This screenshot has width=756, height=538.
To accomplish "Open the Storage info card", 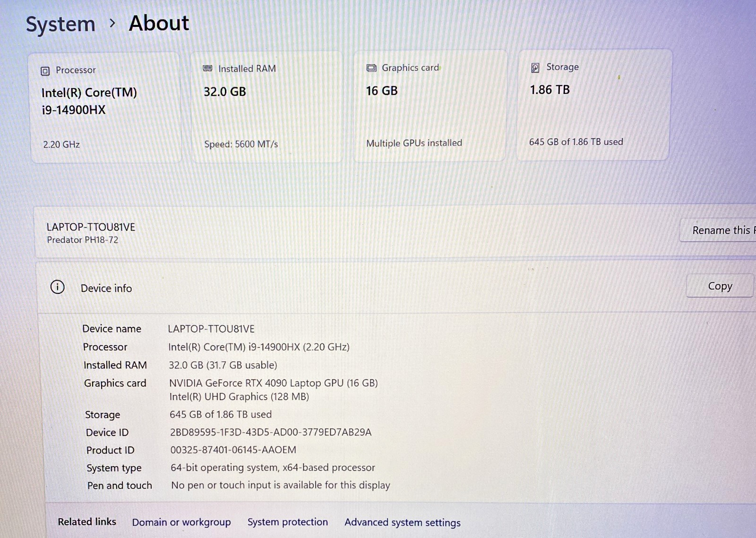I will [593, 104].
